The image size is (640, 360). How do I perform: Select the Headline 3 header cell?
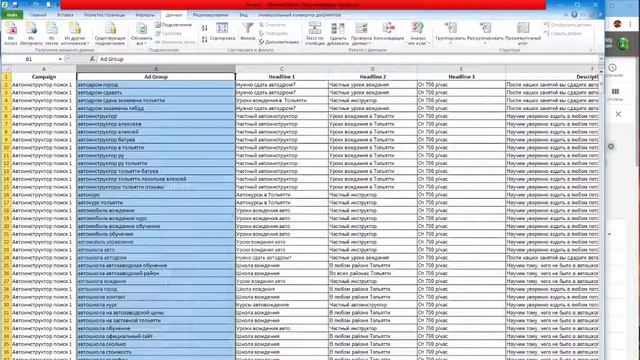coord(461,77)
